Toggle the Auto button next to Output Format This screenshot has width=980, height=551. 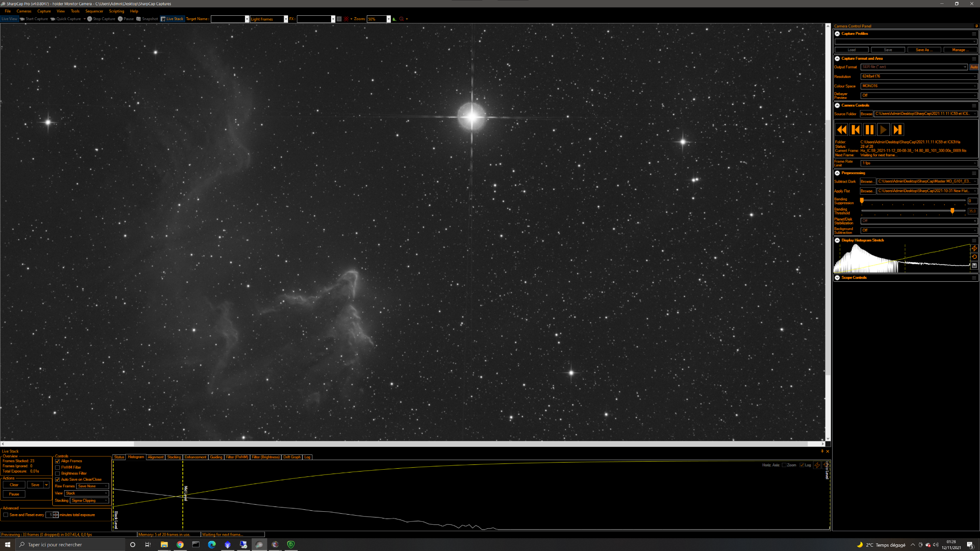(974, 67)
